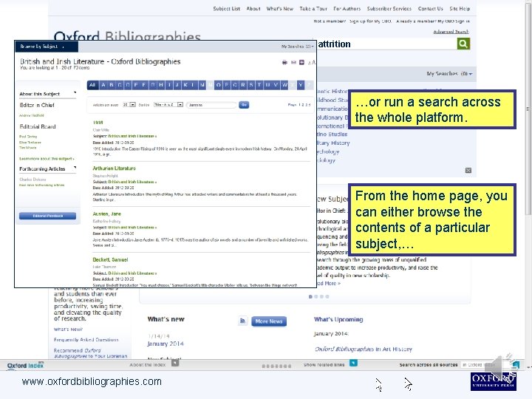Click Frequently Asked Questions link

pyautogui.click(x=86, y=340)
